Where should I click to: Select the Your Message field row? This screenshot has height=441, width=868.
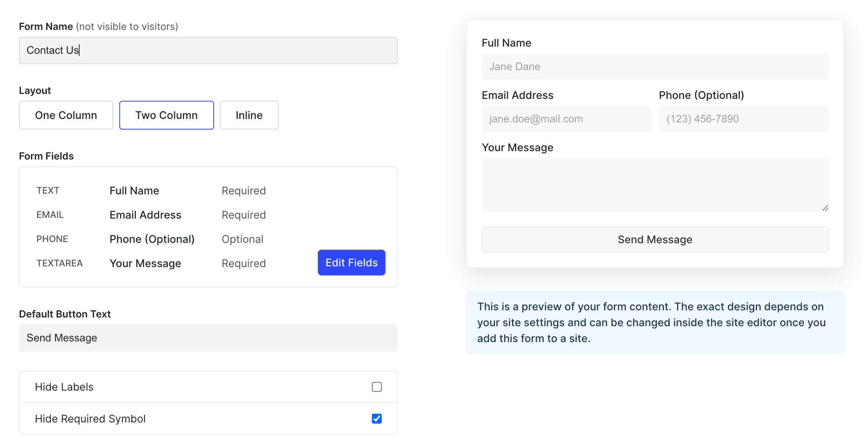coord(145,263)
